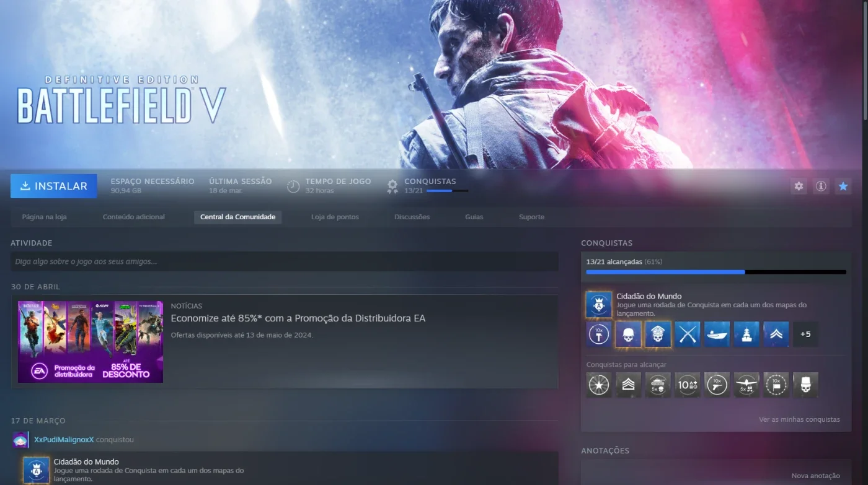Image resolution: width=868 pixels, height=485 pixels.
Task: Select the landing boat achievement icon
Action: coord(717,334)
